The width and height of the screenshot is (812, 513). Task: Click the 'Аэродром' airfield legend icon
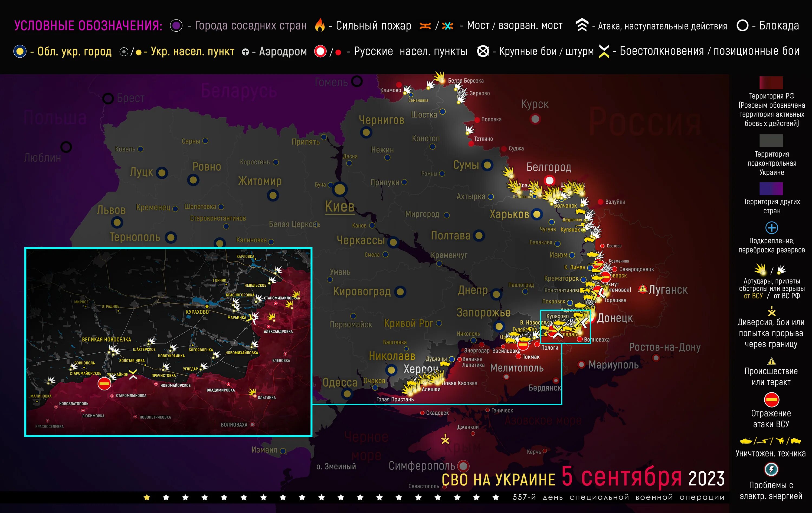pos(245,52)
